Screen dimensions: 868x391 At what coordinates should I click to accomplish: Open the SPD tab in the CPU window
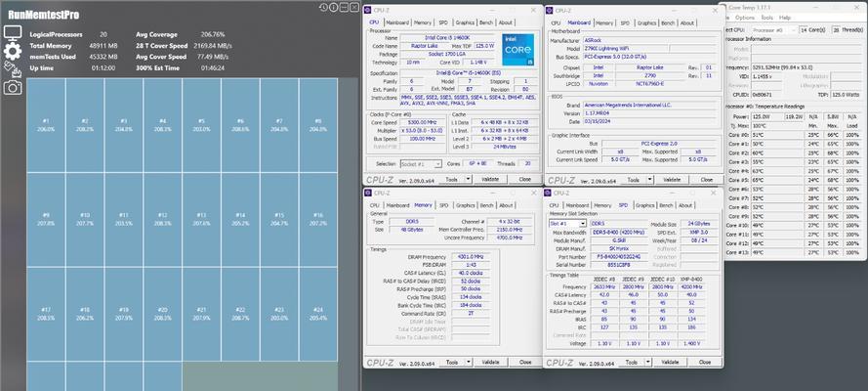pyautogui.click(x=443, y=22)
